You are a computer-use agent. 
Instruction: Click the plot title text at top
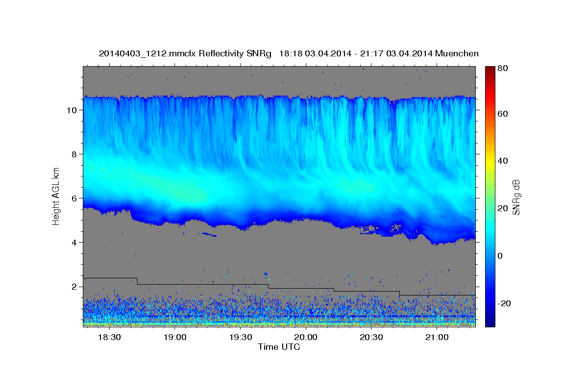click(x=289, y=53)
